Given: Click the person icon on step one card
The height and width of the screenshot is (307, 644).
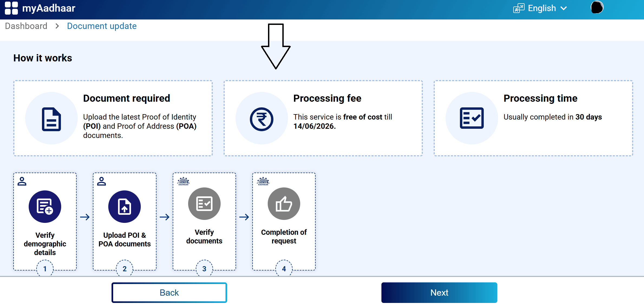Looking at the screenshot, I should [22, 181].
